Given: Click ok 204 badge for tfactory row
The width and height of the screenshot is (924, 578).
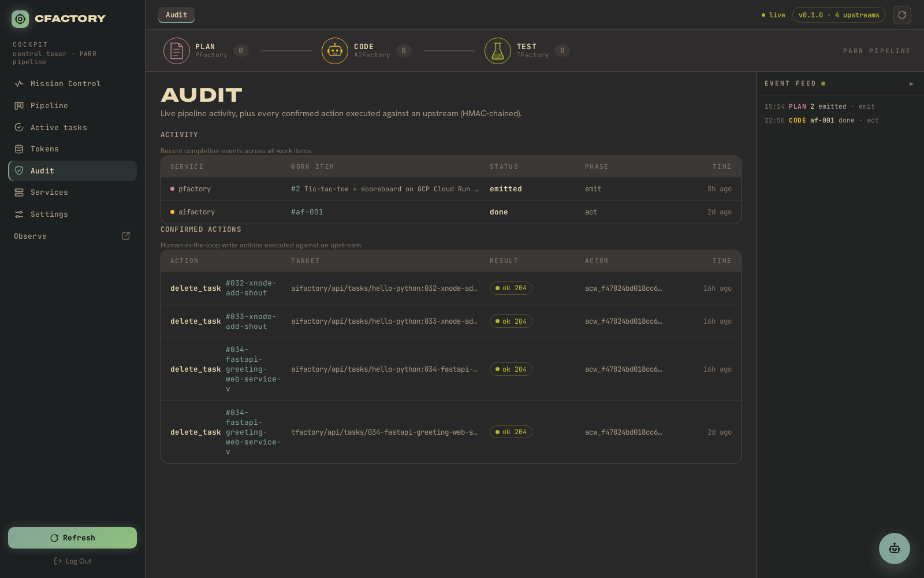Looking at the screenshot, I should click(x=511, y=432).
